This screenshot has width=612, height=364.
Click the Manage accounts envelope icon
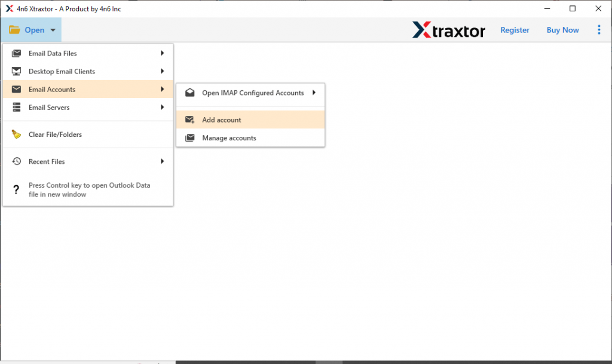(190, 138)
